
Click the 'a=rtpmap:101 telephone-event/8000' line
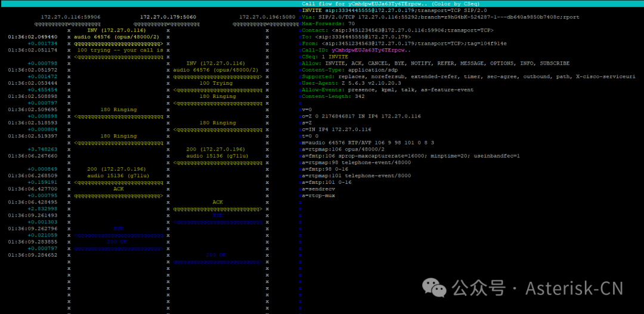point(356,176)
